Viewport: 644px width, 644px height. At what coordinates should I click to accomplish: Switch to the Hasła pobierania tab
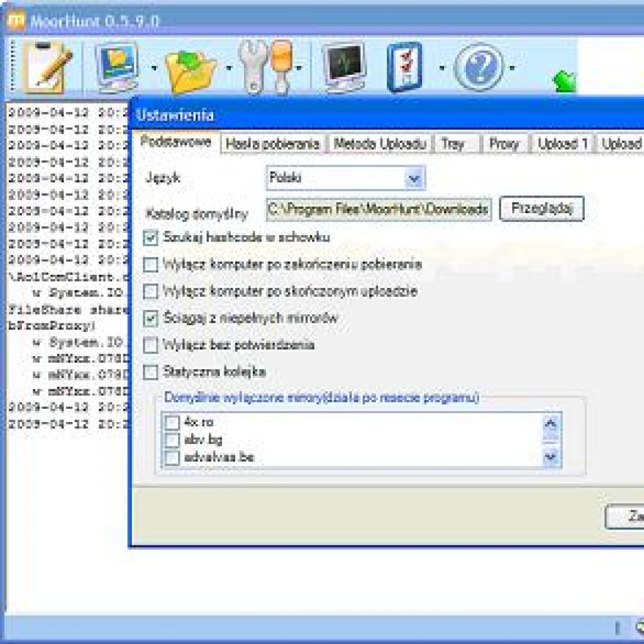pyautogui.click(x=273, y=144)
